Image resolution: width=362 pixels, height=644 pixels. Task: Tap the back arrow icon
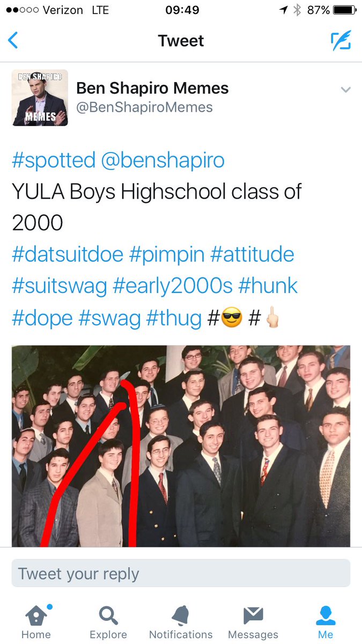click(13, 41)
